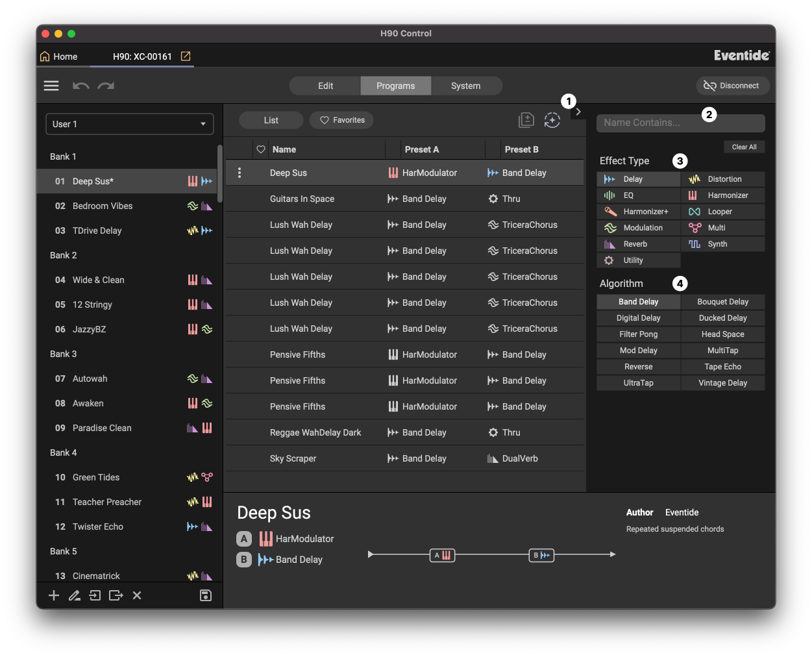Click the X delete icon below program list
The width and height of the screenshot is (812, 657).
[x=137, y=595]
